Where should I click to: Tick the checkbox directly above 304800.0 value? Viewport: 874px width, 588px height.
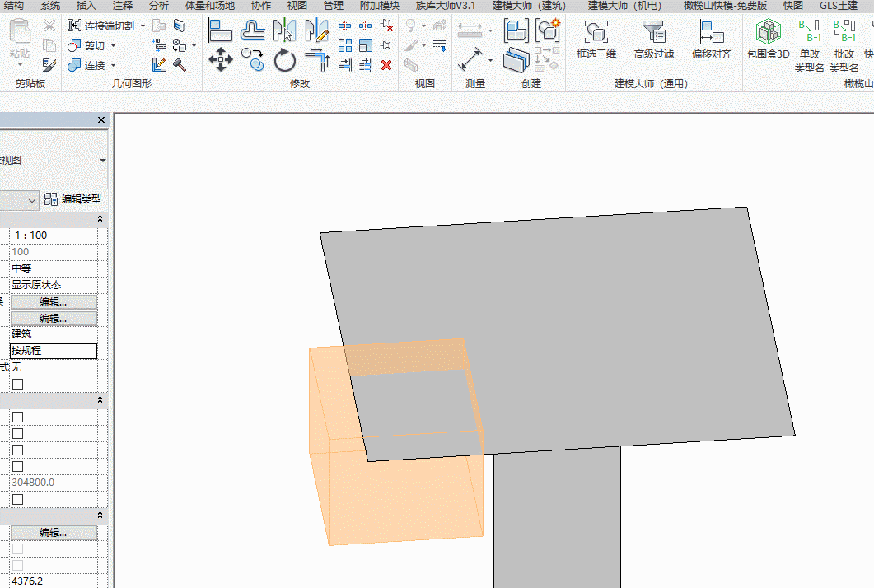coord(17,466)
